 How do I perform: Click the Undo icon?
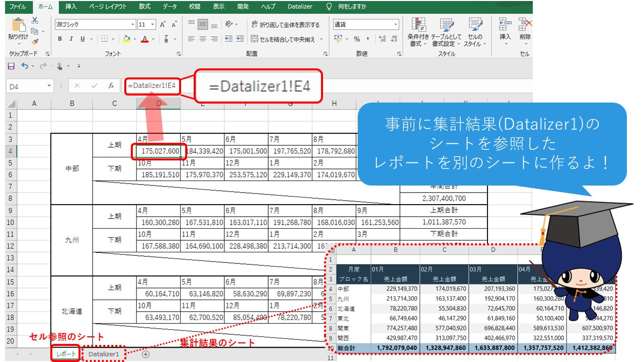[x=25, y=65]
